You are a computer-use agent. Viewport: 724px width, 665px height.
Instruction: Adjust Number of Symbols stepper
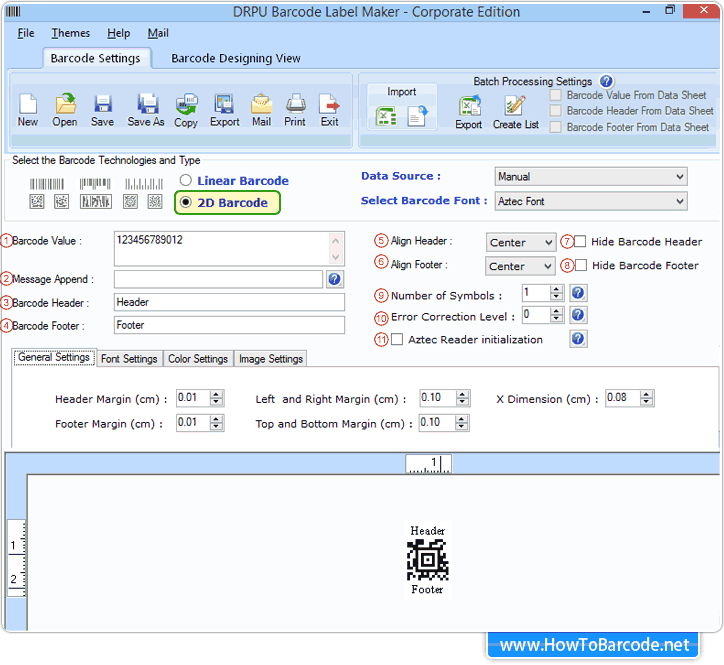(556, 293)
